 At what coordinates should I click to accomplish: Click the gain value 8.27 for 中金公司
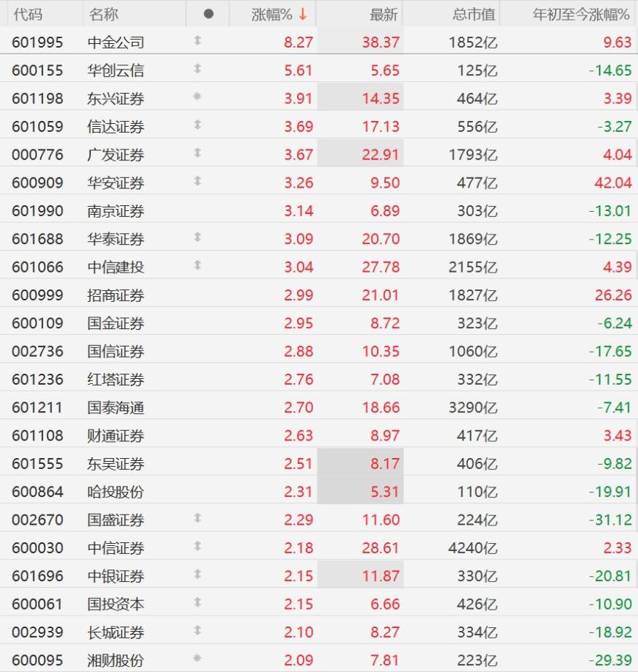pyautogui.click(x=298, y=43)
